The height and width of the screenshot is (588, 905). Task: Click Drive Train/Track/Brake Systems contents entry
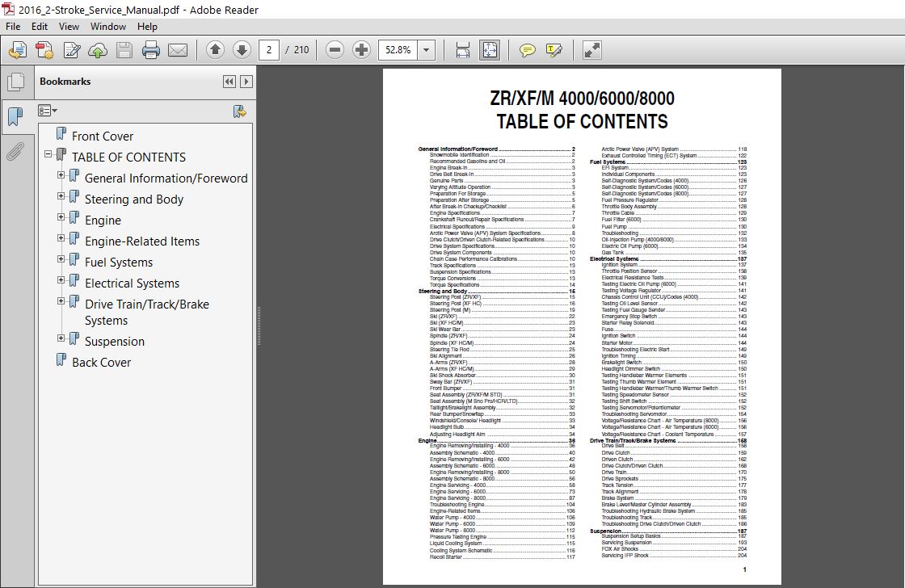point(667,441)
